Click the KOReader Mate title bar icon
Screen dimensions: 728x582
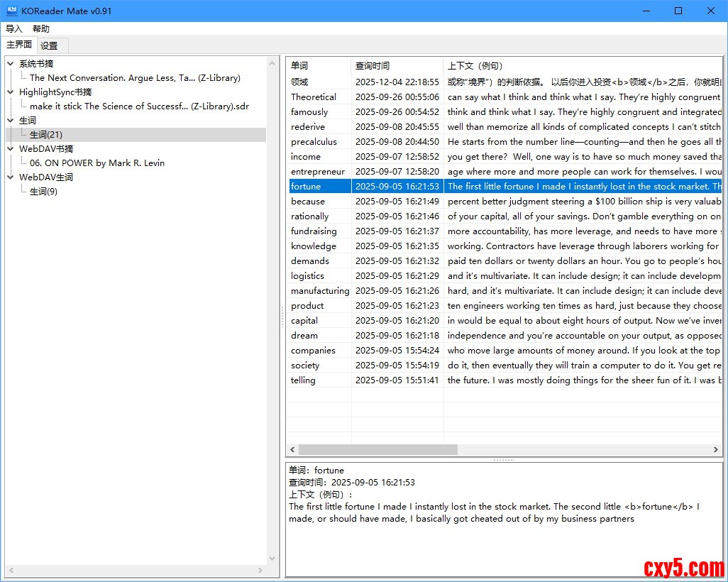point(12,11)
